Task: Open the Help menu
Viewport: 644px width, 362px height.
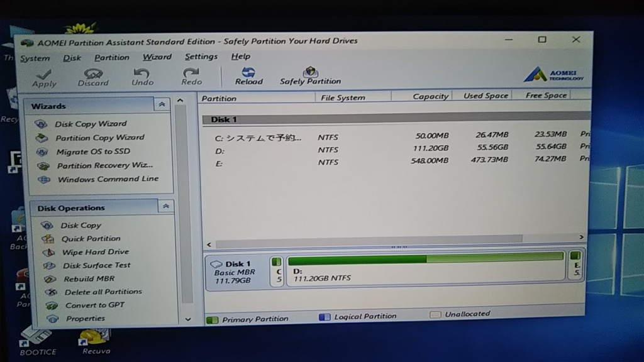Action: [240, 56]
